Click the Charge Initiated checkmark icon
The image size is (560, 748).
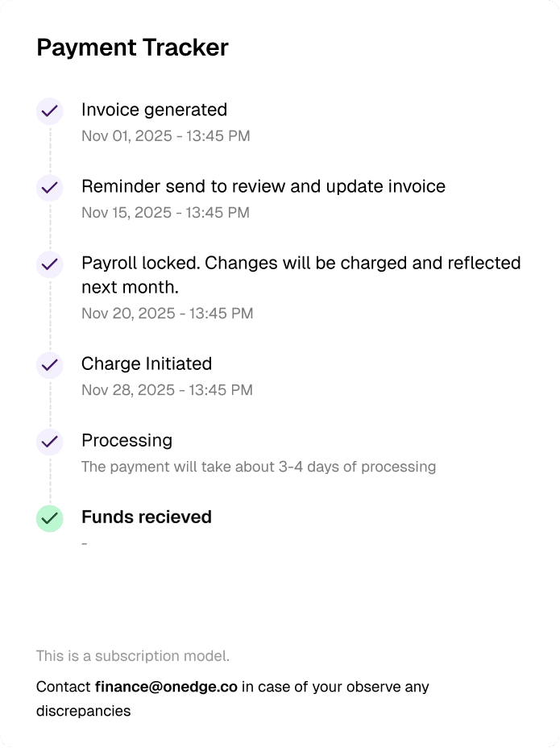50,365
